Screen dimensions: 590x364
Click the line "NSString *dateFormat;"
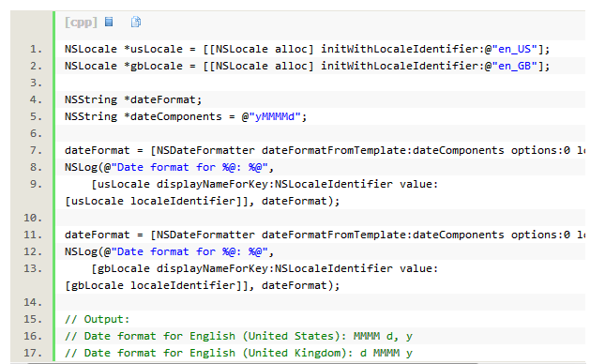pos(133,99)
